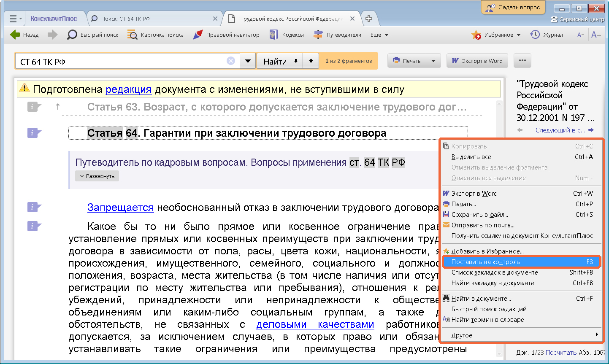Click info icon beside Статья 63
Screen dimensions: 609x364
pos(34,107)
